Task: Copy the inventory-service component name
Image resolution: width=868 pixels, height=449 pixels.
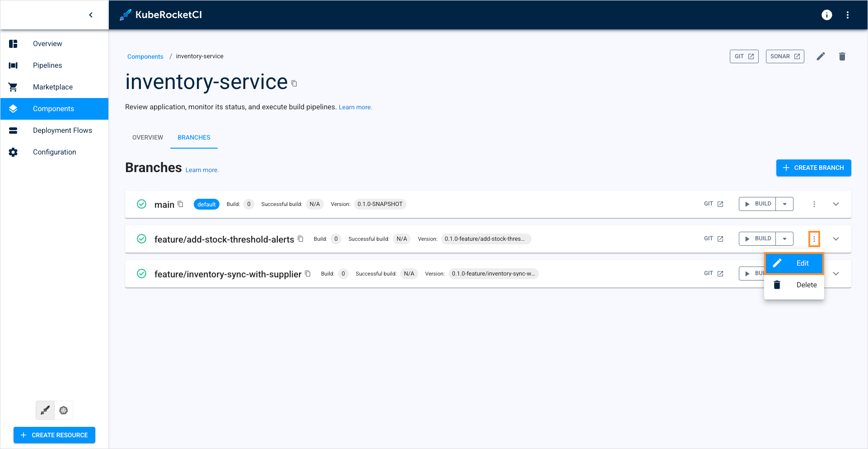Action: coord(294,84)
